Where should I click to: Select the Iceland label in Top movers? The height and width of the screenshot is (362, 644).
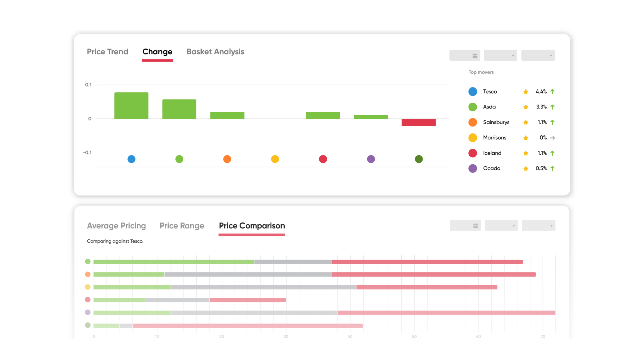[x=492, y=153]
